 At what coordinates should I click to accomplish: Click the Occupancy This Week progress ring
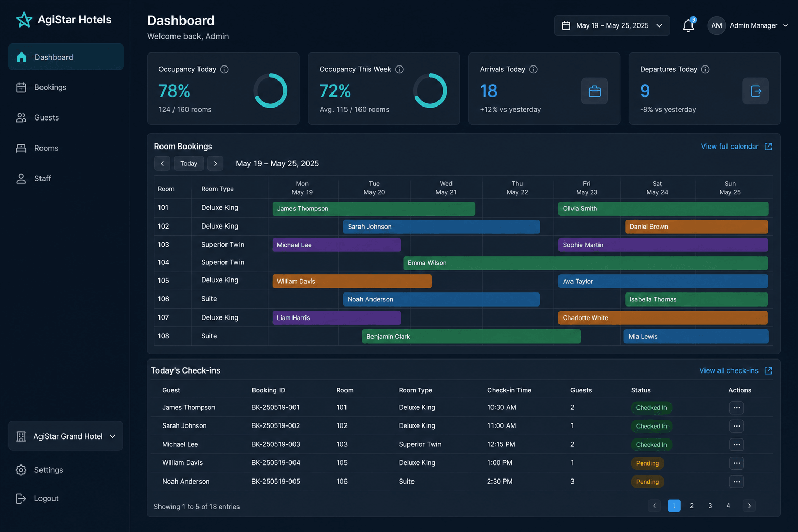pos(430,90)
